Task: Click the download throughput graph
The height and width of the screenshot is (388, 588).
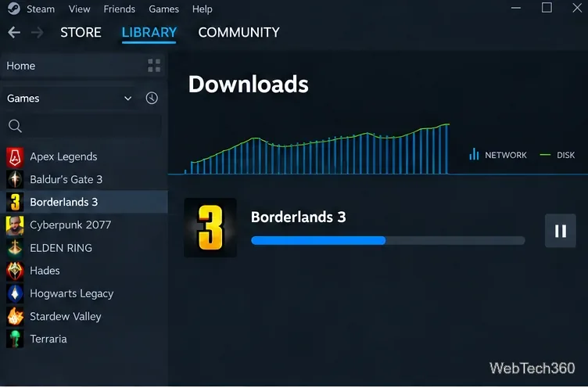Action: [317, 149]
